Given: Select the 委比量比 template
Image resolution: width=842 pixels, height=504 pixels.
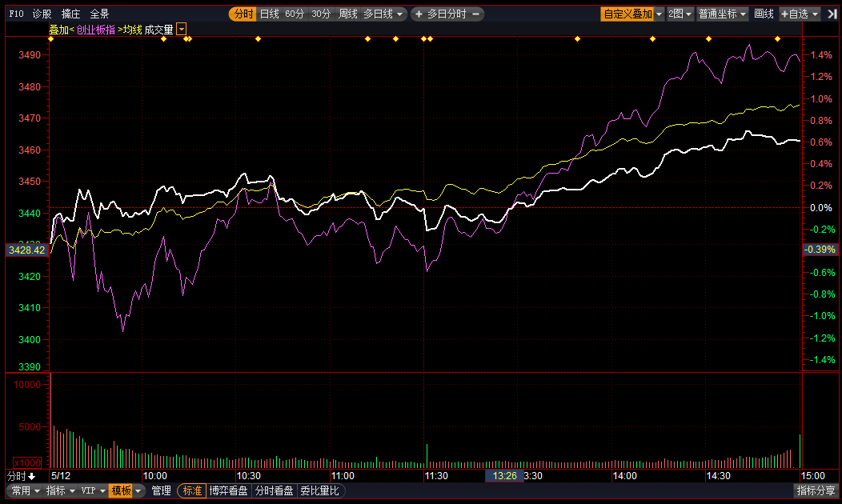Looking at the screenshot, I should pyautogui.click(x=319, y=490).
